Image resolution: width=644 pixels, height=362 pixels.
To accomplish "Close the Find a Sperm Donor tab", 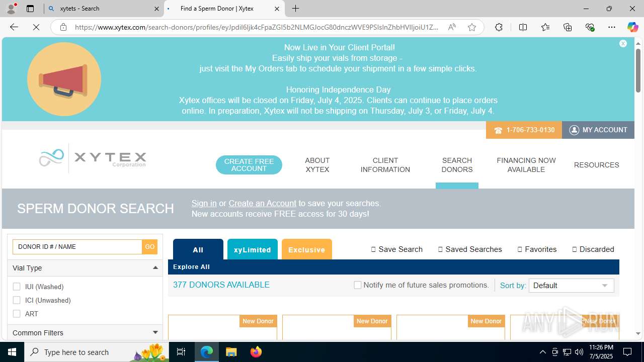I will pyautogui.click(x=277, y=9).
